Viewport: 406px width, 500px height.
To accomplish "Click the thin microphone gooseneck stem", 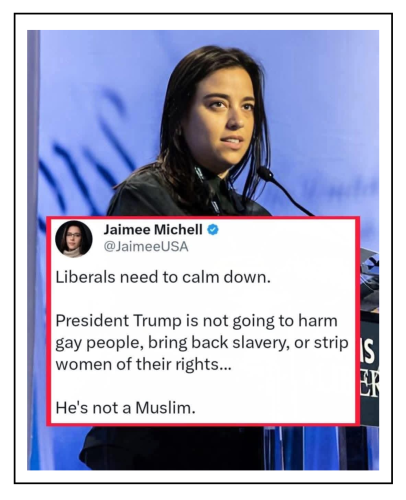I will (293, 198).
